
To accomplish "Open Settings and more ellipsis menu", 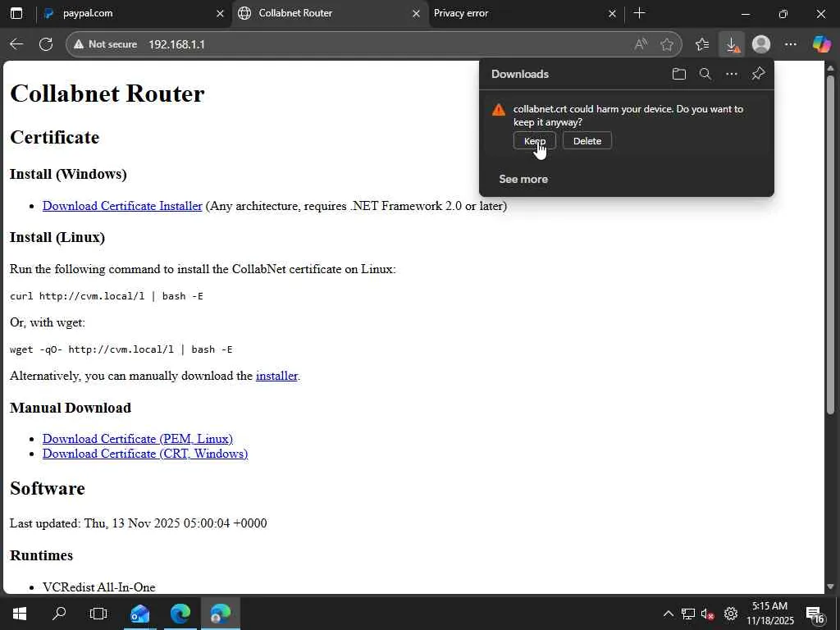I will click(x=791, y=44).
